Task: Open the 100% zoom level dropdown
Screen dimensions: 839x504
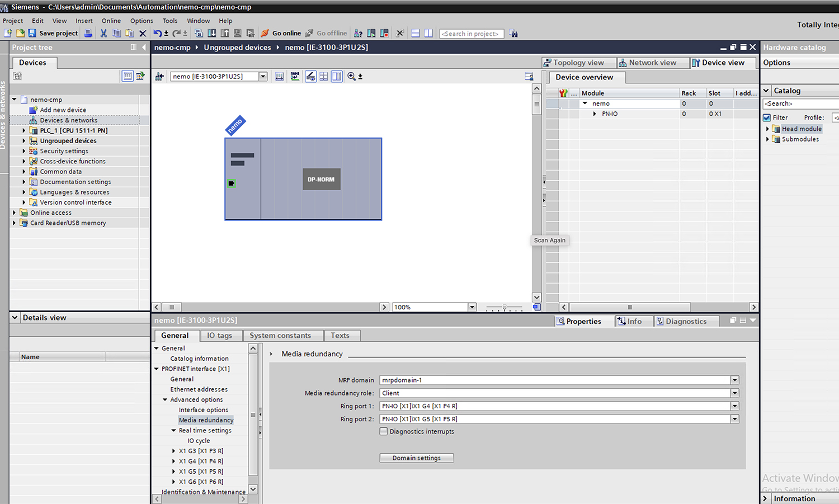Action: 472,307
